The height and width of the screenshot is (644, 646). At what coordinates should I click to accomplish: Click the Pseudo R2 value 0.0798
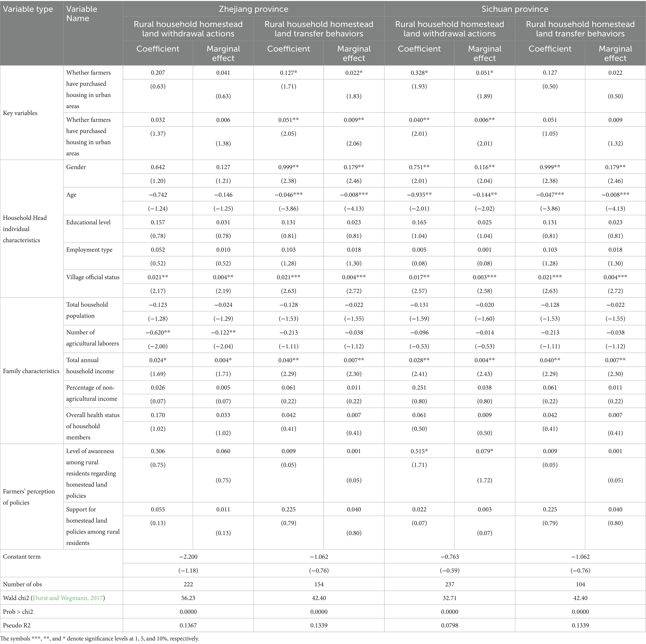(450, 625)
